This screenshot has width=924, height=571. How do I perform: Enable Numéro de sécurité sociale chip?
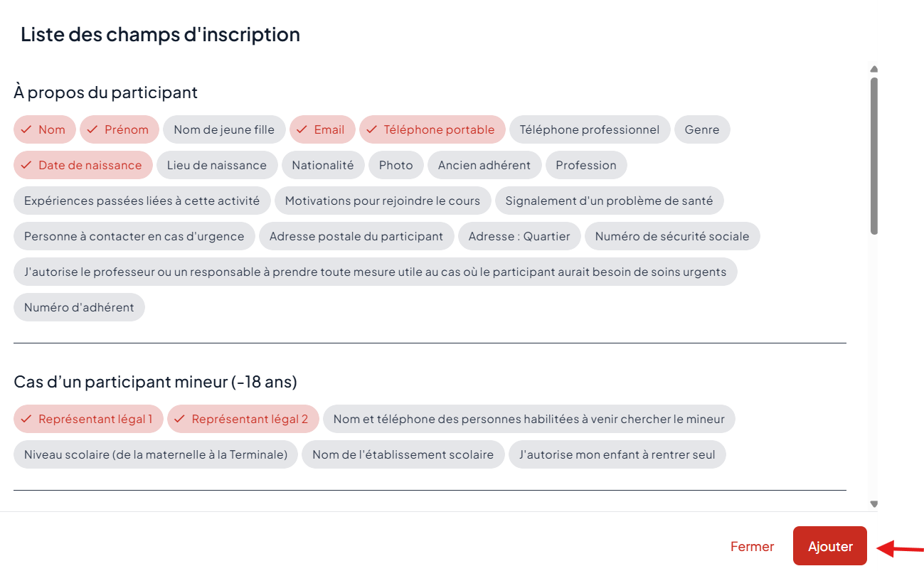[x=671, y=236]
